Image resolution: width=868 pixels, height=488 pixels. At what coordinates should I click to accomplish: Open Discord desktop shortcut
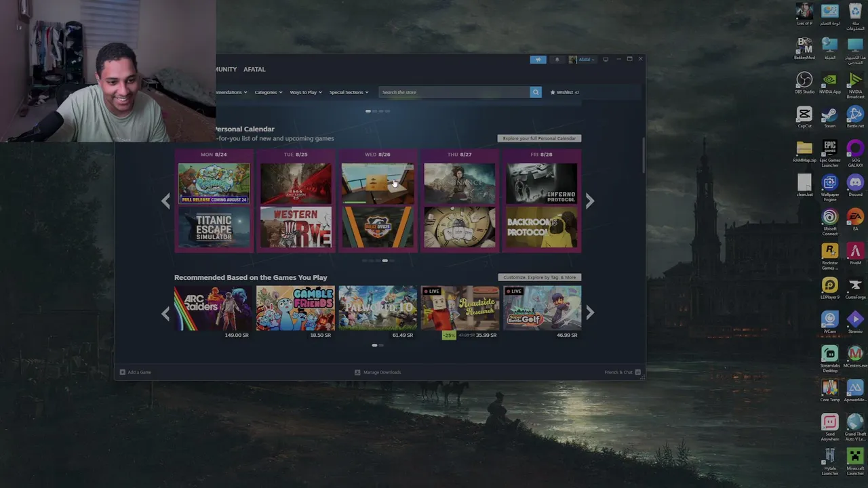(x=855, y=186)
